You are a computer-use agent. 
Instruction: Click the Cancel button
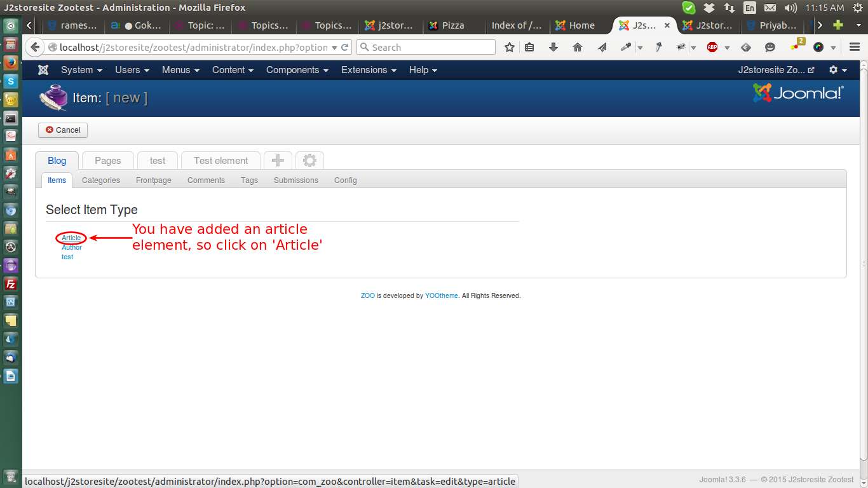(x=63, y=130)
